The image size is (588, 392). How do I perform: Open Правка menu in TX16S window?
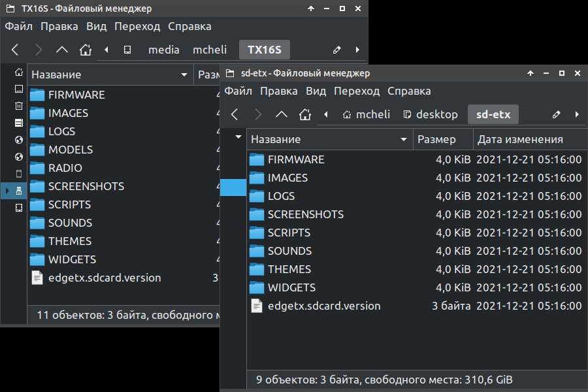coord(59,26)
